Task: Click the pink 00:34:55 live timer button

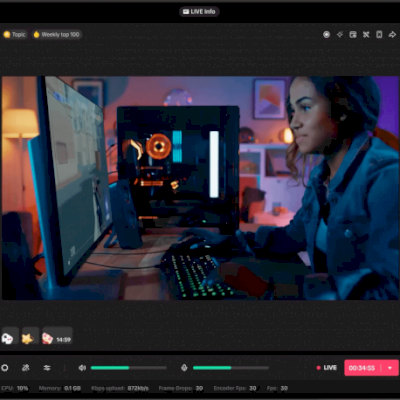Action: point(362,368)
